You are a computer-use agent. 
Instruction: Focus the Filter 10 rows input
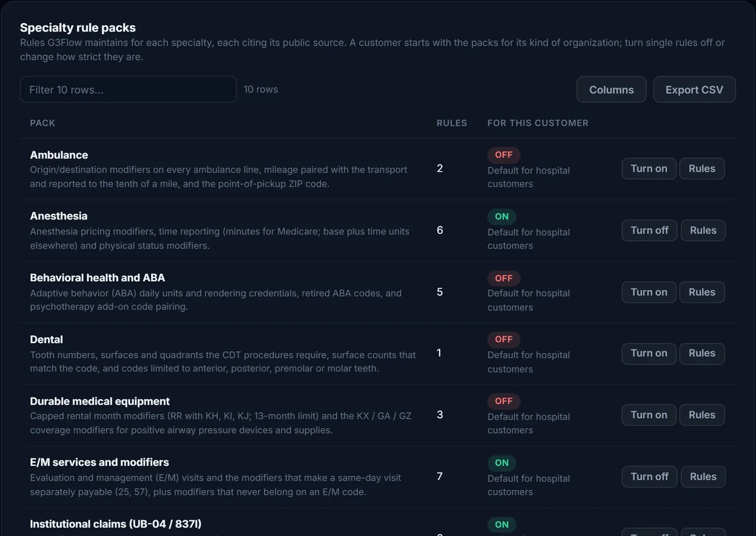click(x=129, y=90)
